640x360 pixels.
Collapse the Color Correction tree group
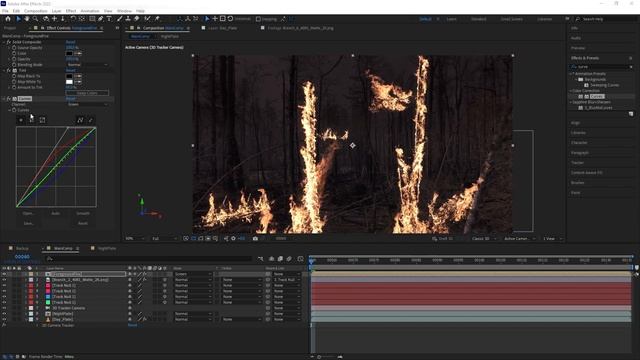click(x=571, y=91)
